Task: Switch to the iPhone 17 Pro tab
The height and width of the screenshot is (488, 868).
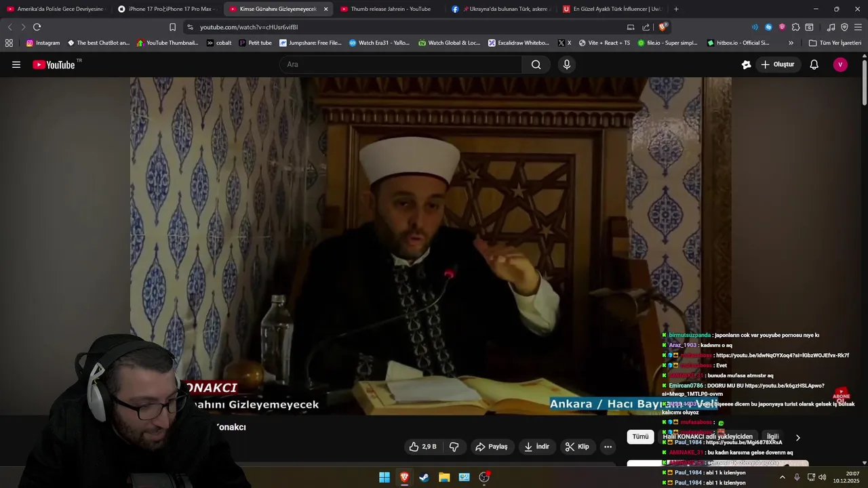Action: point(166,9)
